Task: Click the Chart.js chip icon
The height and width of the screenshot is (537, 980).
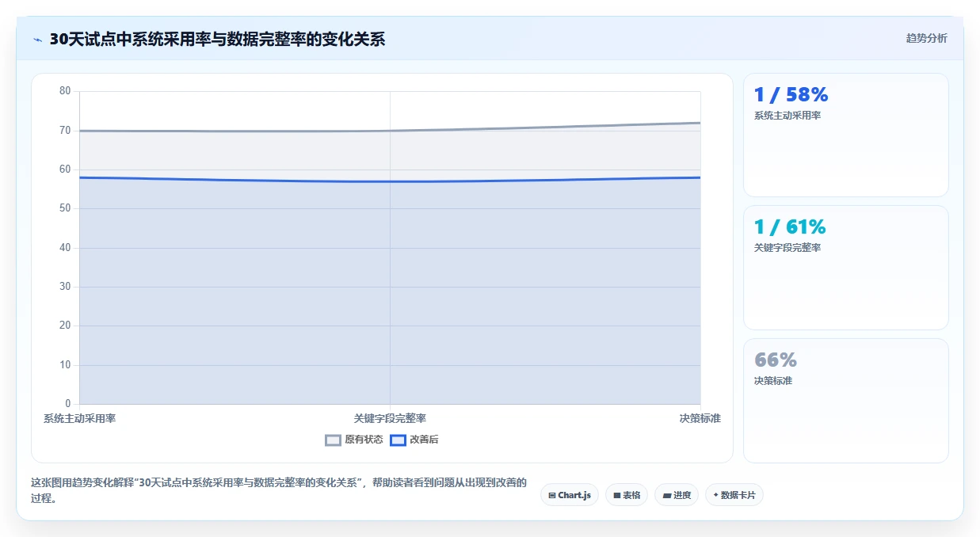Action: tap(552, 495)
